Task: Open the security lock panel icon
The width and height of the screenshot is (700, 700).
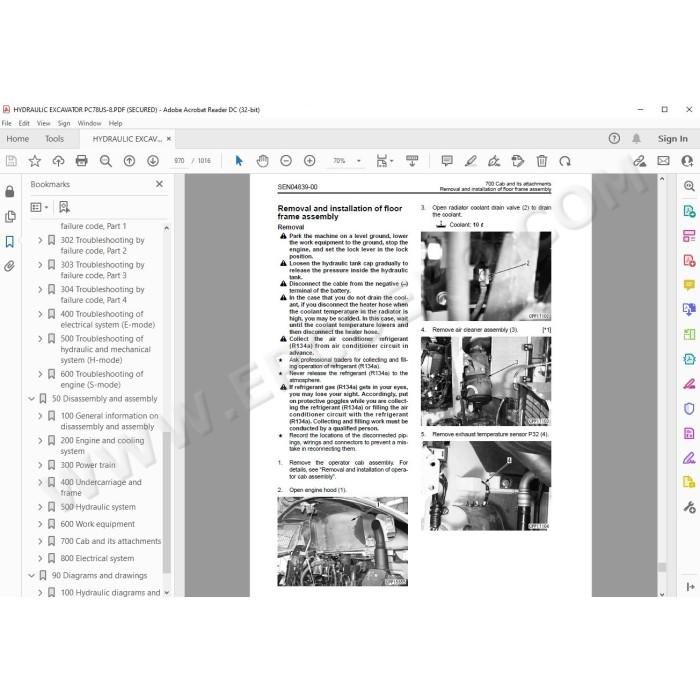Action: pyautogui.click(x=9, y=192)
